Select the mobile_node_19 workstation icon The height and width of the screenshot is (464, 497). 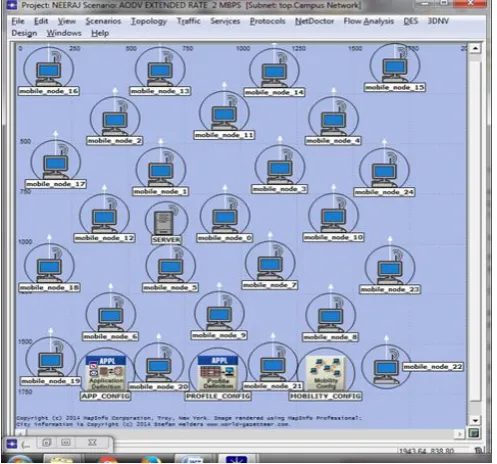[51, 364]
